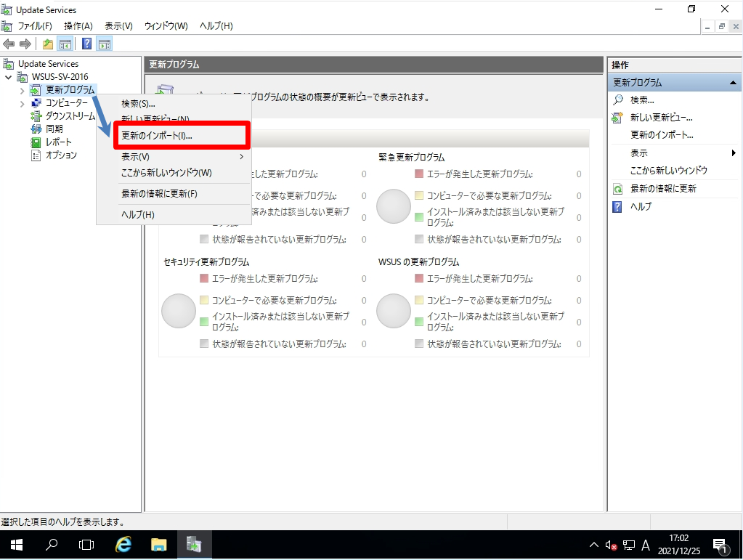Collapse the 更新プログラム section in the 操作 pane
This screenshot has width=743, height=560.
(x=733, y=82)
